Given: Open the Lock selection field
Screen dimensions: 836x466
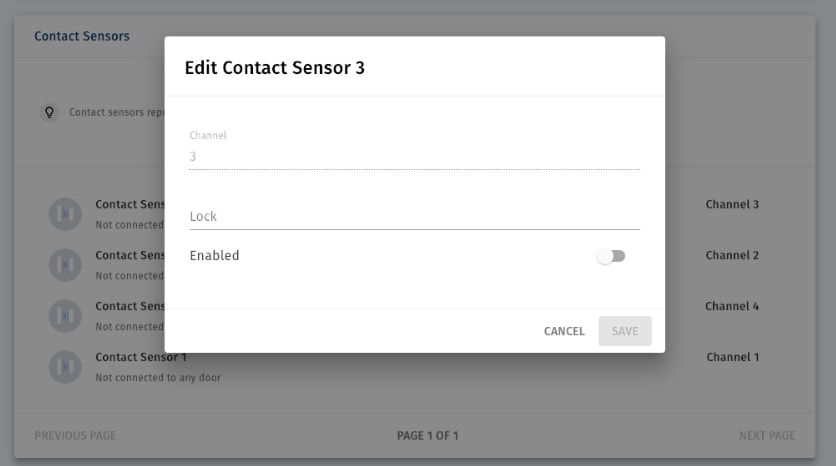Looking at the screenshot, I should tap(414, 216).
